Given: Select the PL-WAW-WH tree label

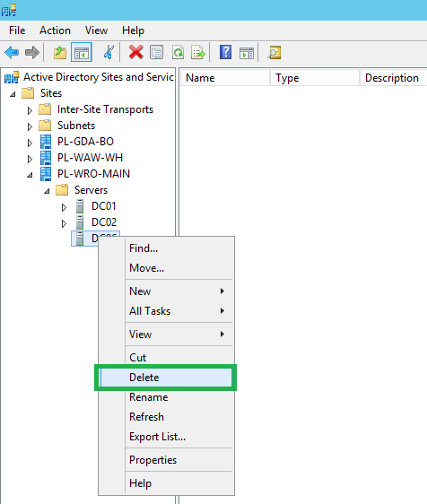Looking at the screenshot, I should (90, 158).
